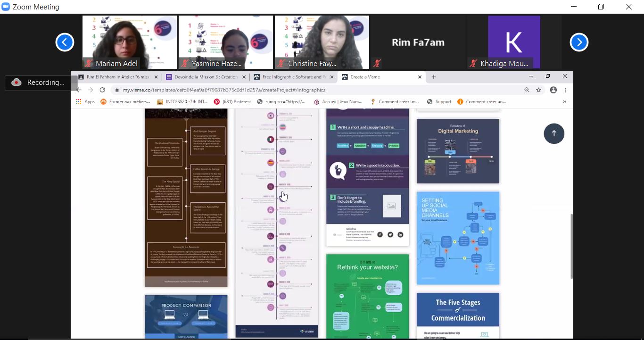This screenshot has height=340, width=644.
Task: Select 'Evolution of Digital Marketing' template
Action: click(458, 151)
